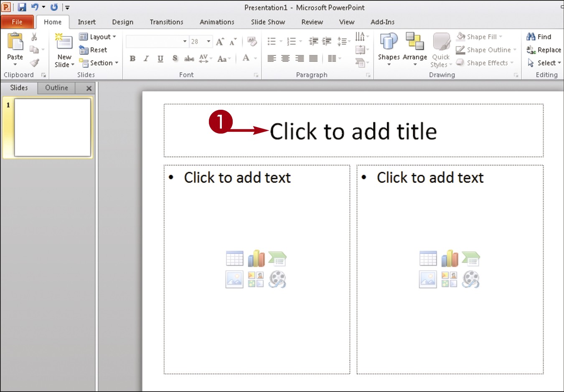Open the Shapes gallery
This screenshot has width=564, height=392.
tap(389, 49)
